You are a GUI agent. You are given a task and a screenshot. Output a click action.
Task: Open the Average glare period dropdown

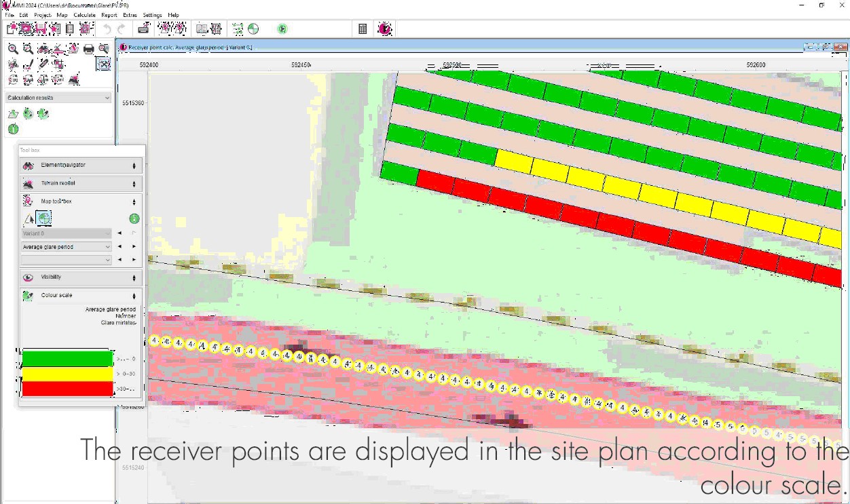coord(66,247)
